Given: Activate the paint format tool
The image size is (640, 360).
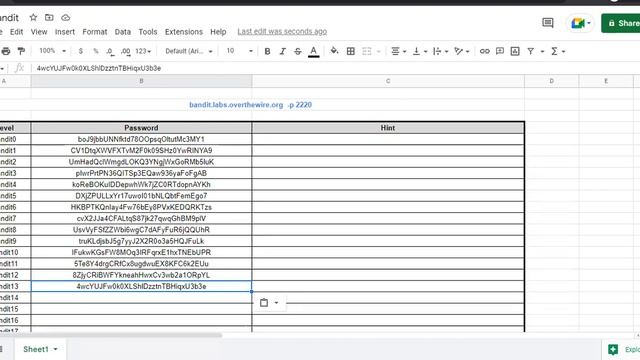Looking at the screenshot, I should [21, 51].
